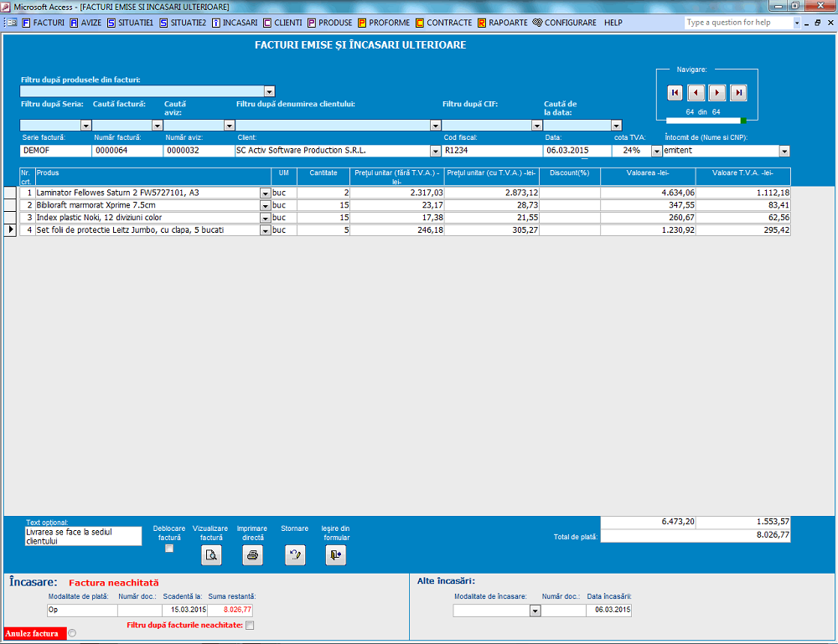
Task: Expand the Filtru după produsele din facturi dropdown
Action: tap(269, 91)
